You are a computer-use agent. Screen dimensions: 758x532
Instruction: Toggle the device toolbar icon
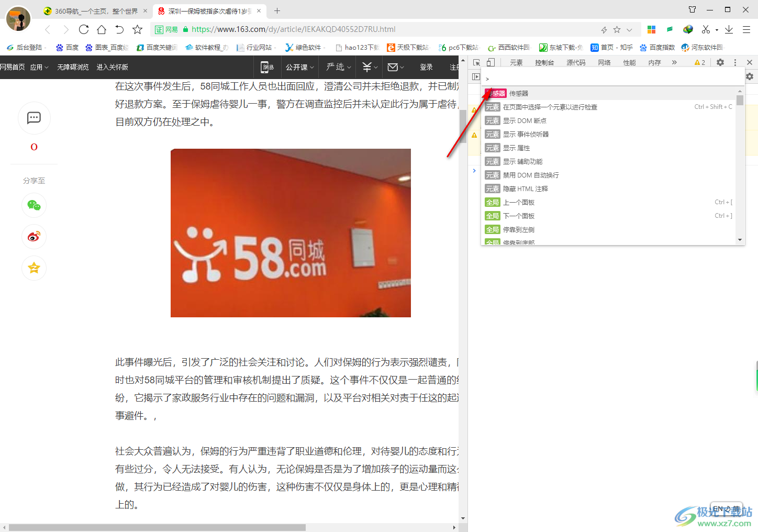491,62
